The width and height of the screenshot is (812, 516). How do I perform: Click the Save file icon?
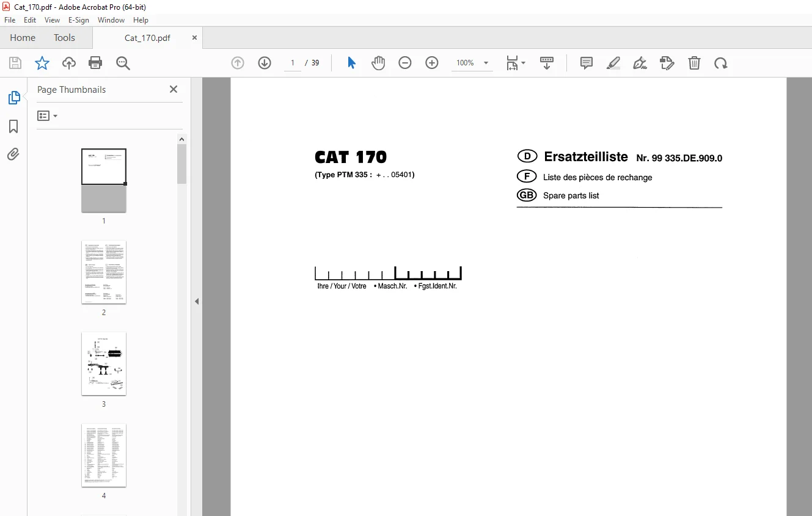[x=15, y=63]
